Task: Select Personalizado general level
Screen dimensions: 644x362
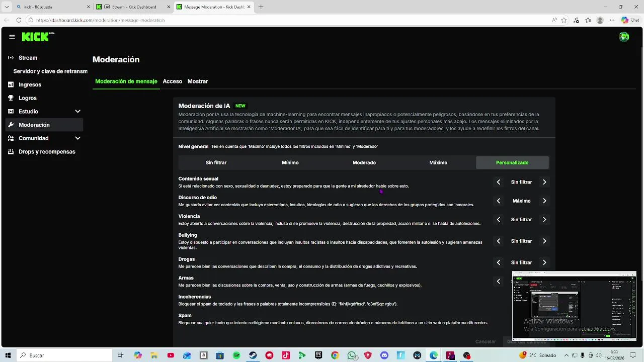Action: (x=512, y=162)
